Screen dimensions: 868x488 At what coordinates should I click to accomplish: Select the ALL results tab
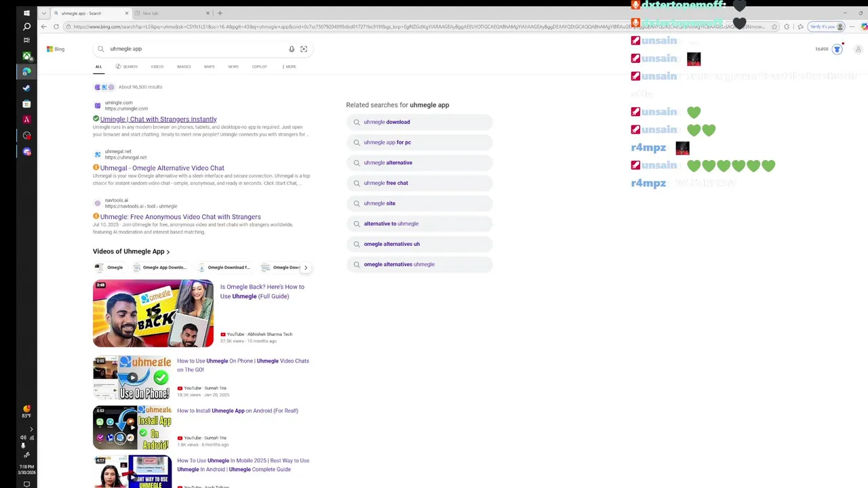[98, 66]
